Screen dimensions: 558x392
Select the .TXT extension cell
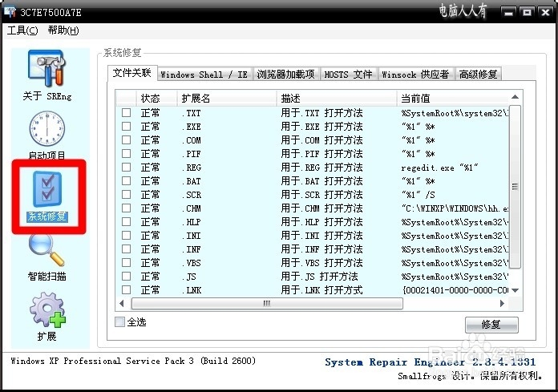(x=191, y=113)
